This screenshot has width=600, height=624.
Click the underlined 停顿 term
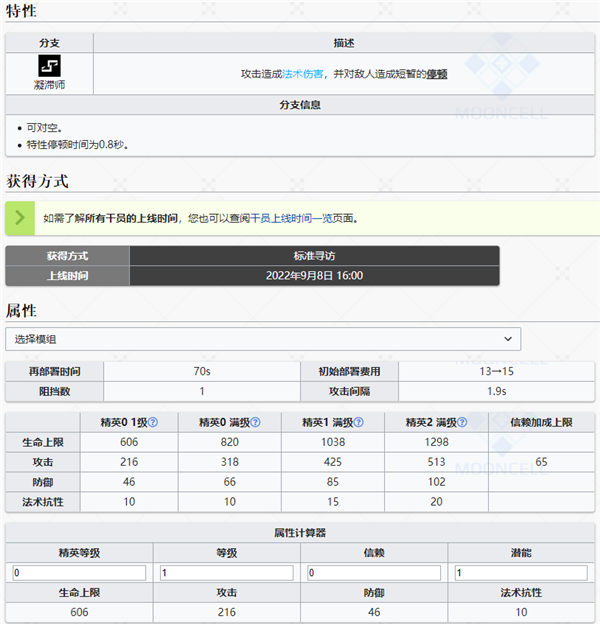(x=437, y=74)
